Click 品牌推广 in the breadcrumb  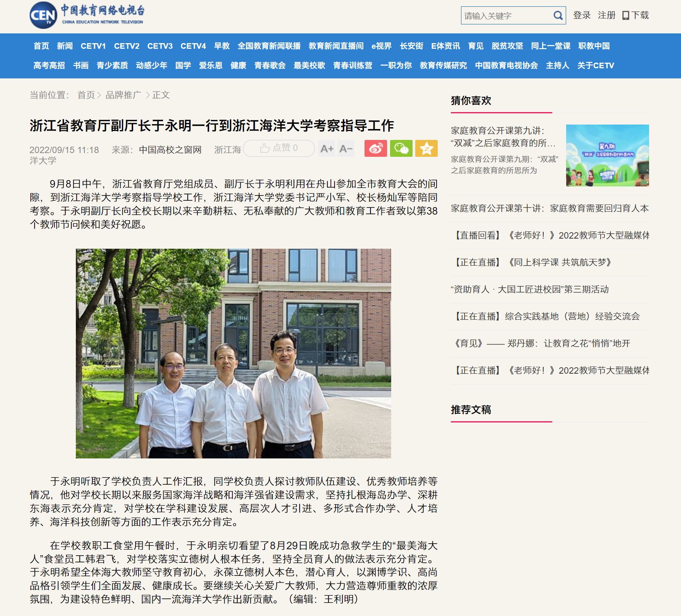124,95
